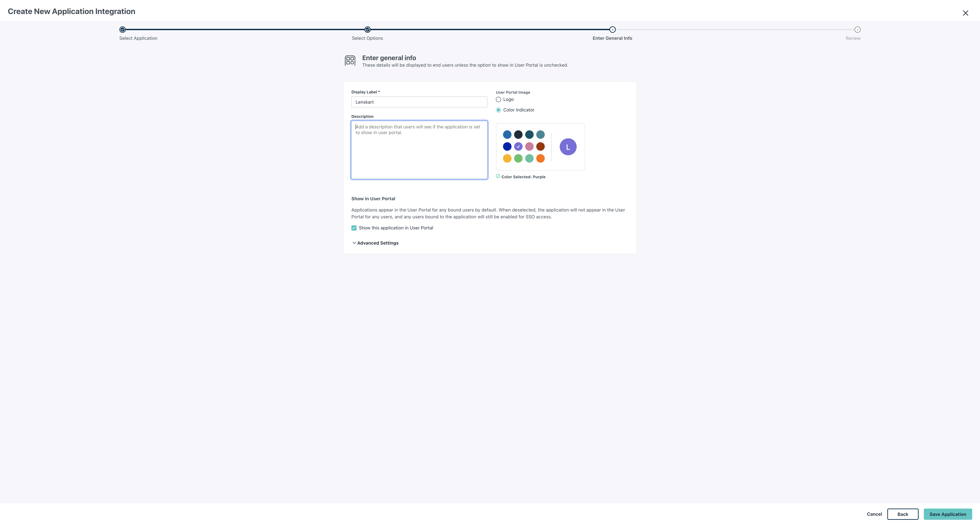Click the Show in User Portal heading
Image resolution: width=980 pixels, height=525 pixels.
373,199
